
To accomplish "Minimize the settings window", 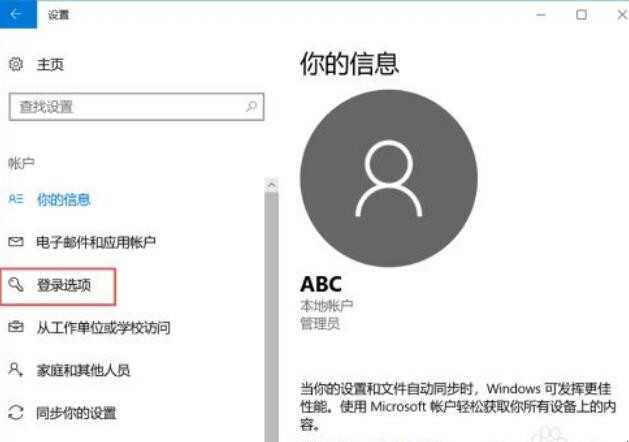I will coord(541,15).
